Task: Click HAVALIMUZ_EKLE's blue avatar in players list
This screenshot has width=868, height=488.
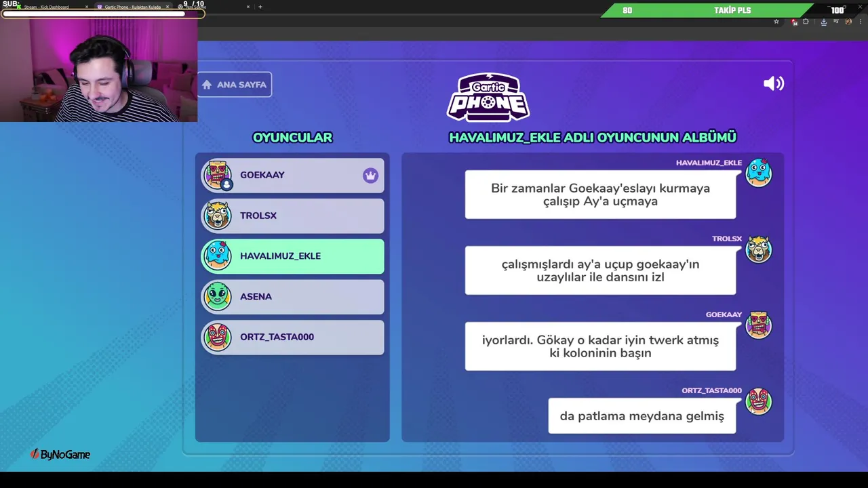Action: pyautogui.click(x=217, y=256)
